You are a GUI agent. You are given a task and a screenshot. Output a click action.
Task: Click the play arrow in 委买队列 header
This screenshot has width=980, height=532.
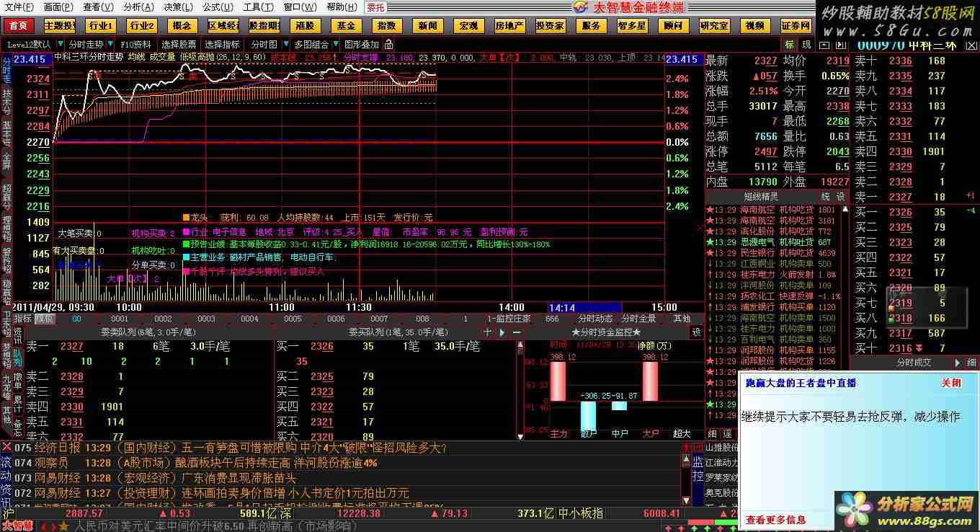502,332
